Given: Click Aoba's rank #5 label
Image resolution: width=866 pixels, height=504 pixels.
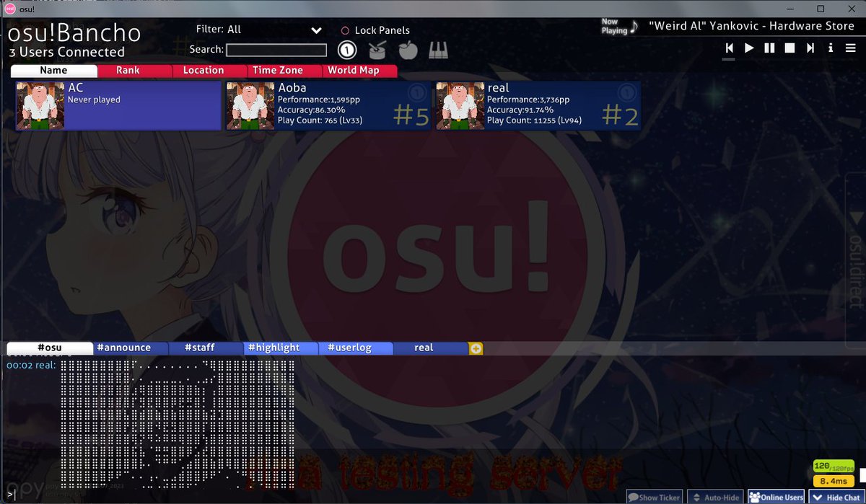Looking at the screenshot, I should [412, 115].
